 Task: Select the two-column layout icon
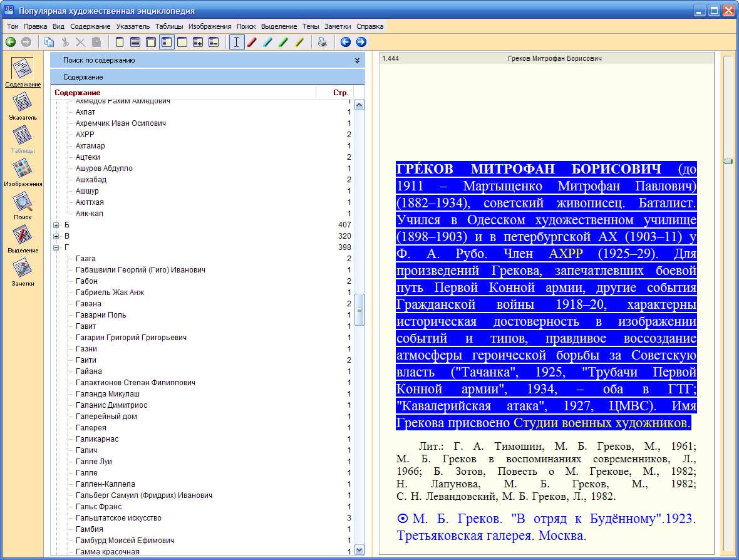pos(182,42)
